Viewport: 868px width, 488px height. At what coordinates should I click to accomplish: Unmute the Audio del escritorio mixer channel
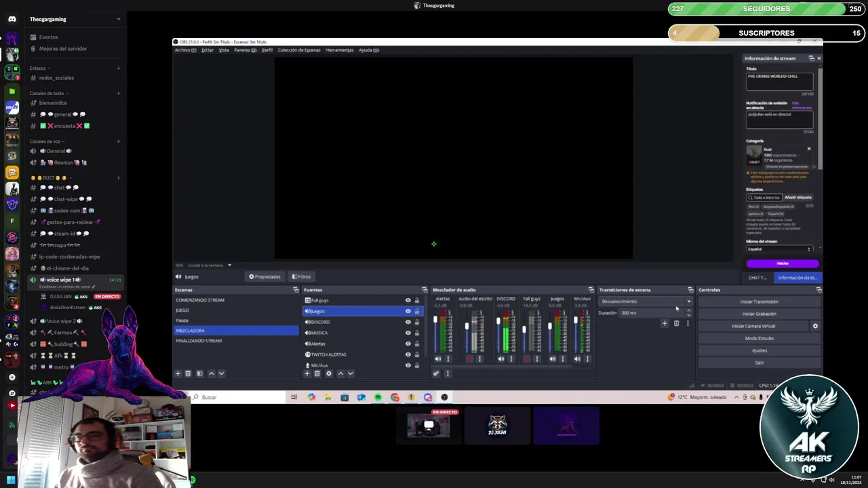click(469, 359)
